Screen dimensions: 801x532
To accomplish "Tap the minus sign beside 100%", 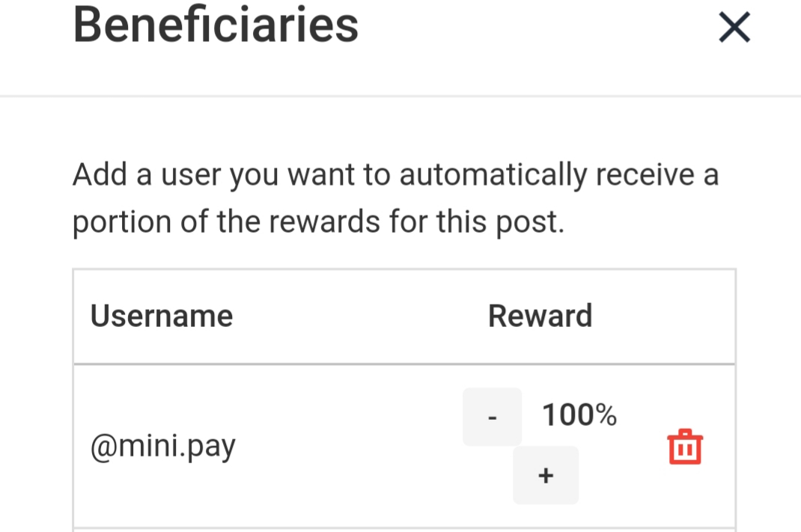I will pos(492,417).
